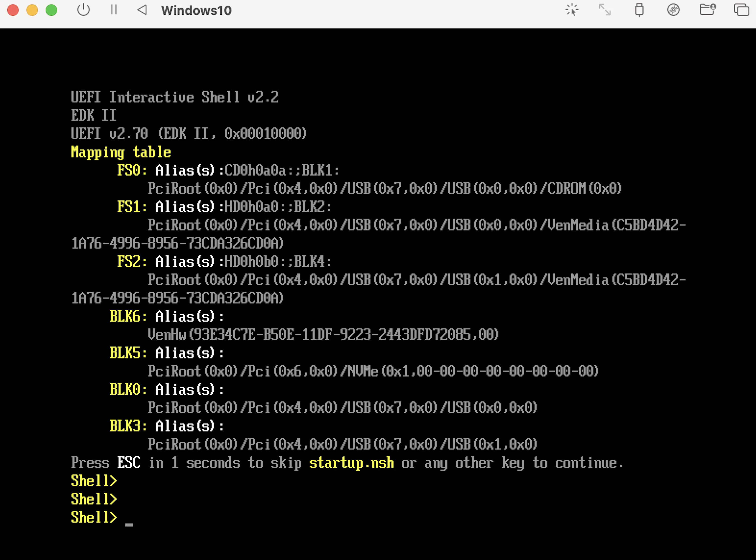Open the USB devices menu icon

(639, 10)
